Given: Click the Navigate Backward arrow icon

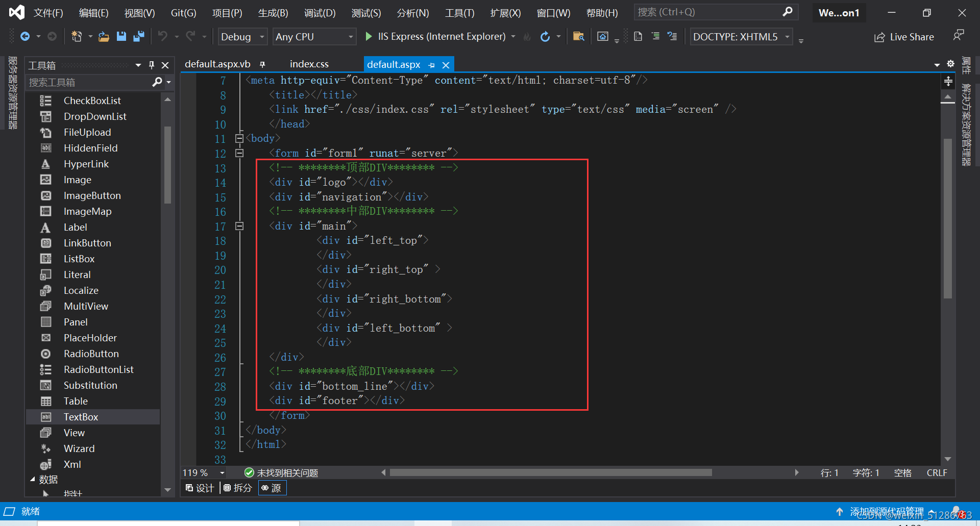Looking at the screenshot, I should click(x=24, y=36).
